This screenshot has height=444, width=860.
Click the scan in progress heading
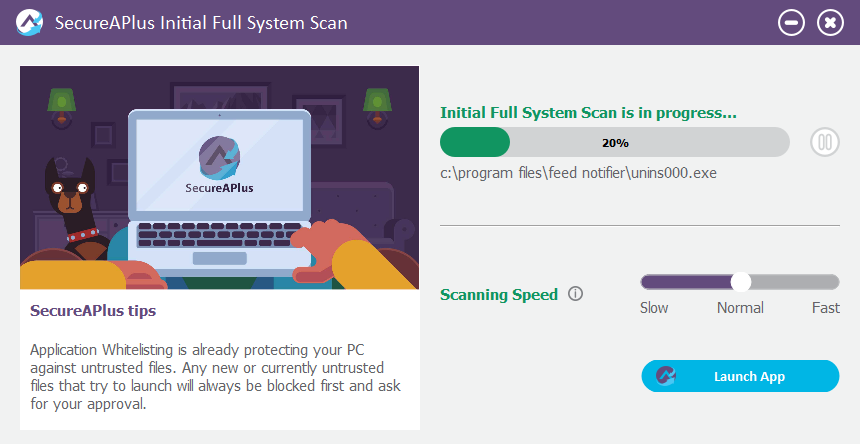(588, 113)
